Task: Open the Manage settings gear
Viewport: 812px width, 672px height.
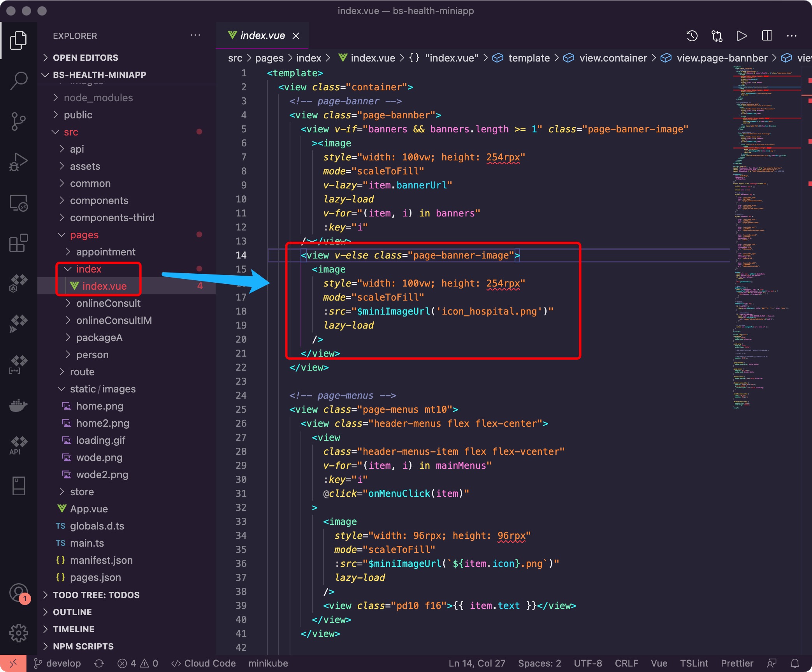Action: [18, 633]
